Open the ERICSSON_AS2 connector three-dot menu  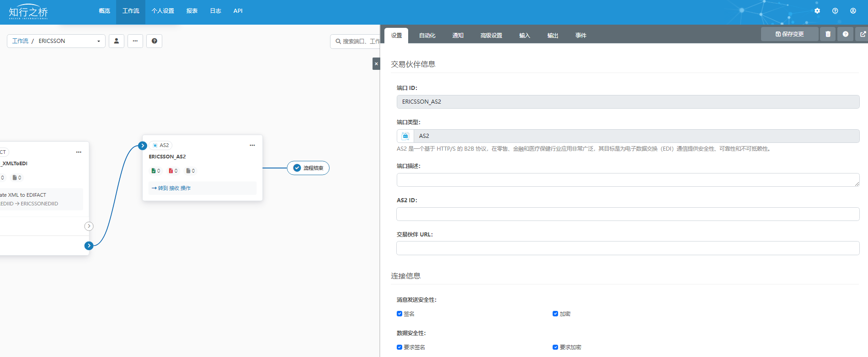252,145
